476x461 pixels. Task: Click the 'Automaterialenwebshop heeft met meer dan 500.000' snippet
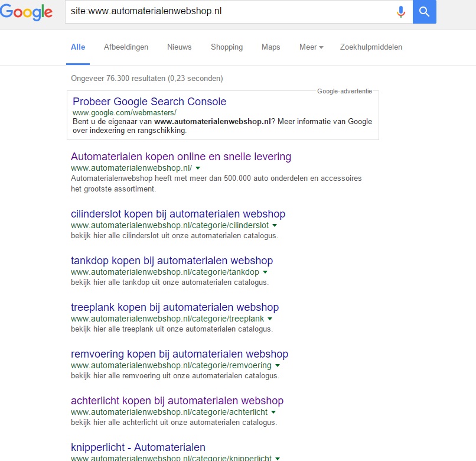click(x=216, y=184)
